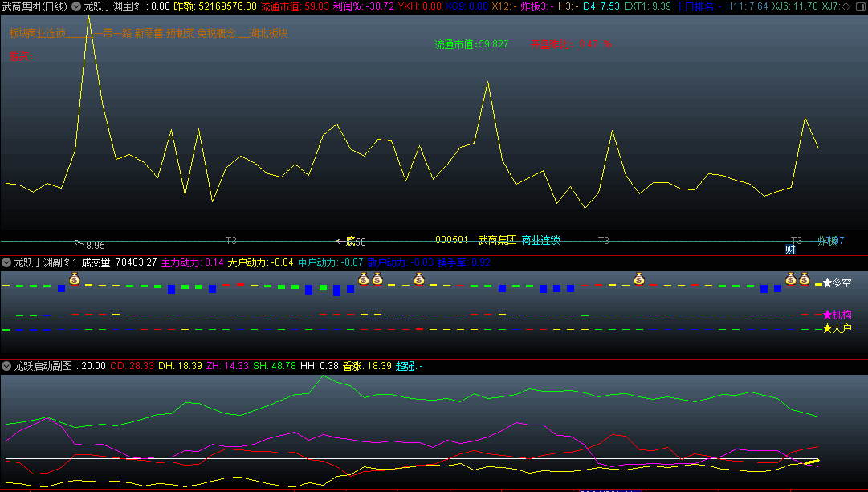This screenshot has width=868, height=492.
Task: Click the fifth money bag icon from left
Action: tap(639, 279)
